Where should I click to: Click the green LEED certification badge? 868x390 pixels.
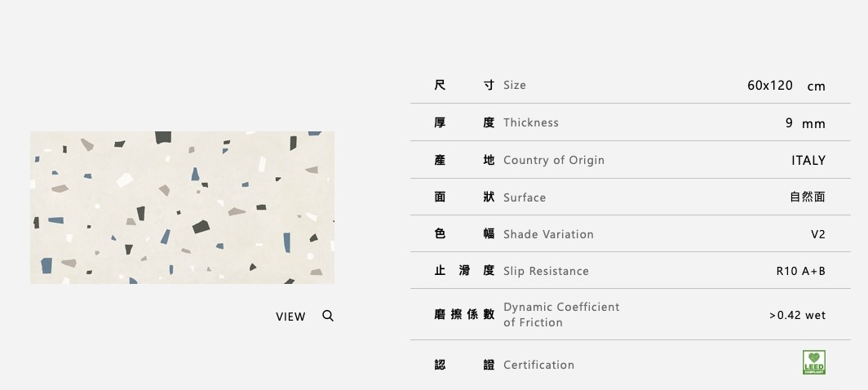click(x=813, y=362)
